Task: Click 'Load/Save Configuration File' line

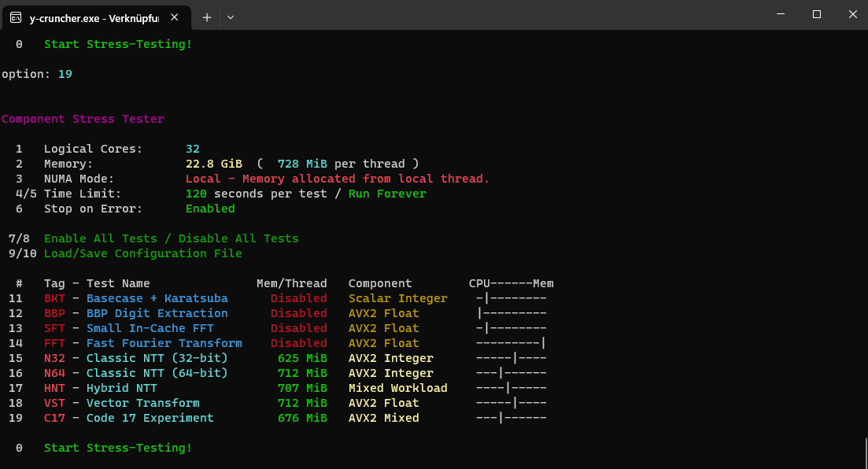Action: coord(142,253)
